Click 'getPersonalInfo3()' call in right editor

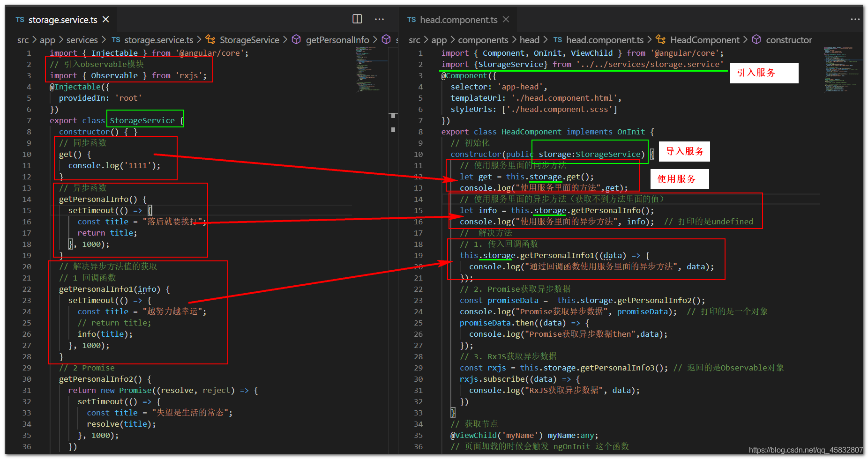pos(621,368)
